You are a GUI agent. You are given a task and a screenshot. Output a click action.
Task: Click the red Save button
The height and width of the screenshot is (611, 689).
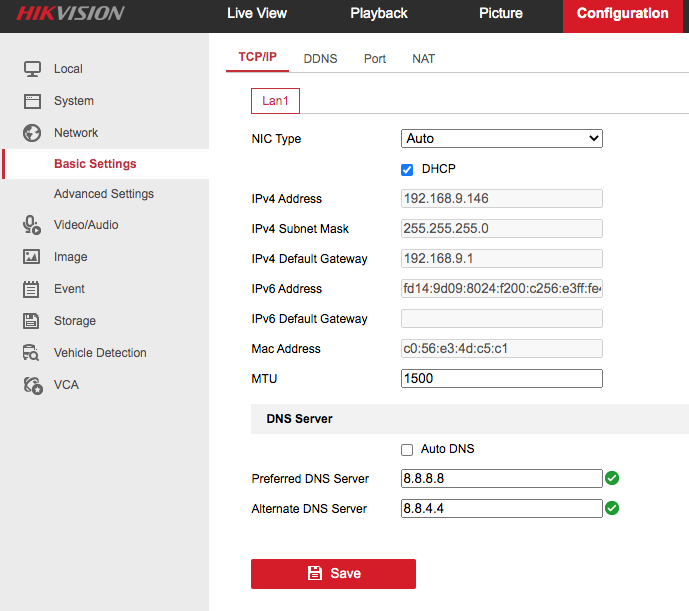click(333, 573)
